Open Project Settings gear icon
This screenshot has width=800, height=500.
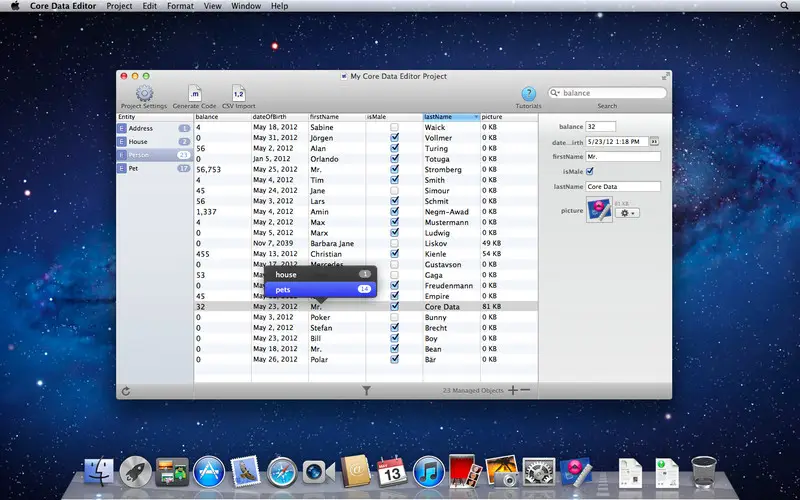click(x=144, y=93)
